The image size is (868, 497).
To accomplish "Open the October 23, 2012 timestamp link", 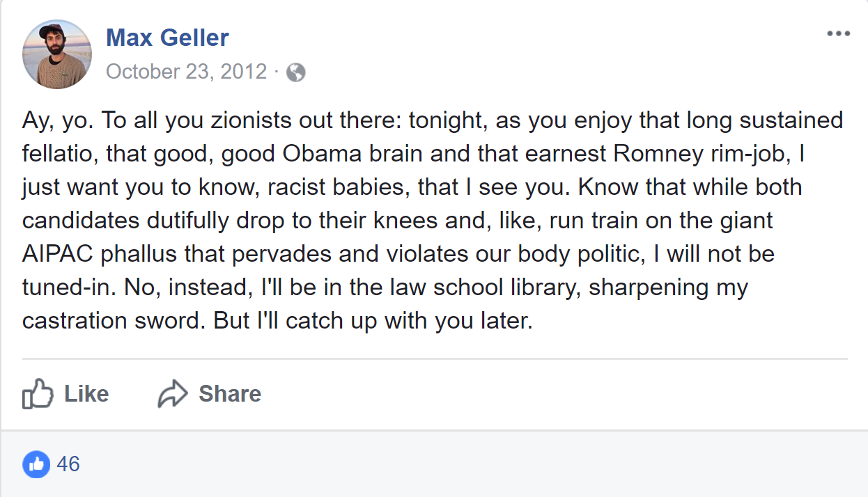I will [186, 72].
